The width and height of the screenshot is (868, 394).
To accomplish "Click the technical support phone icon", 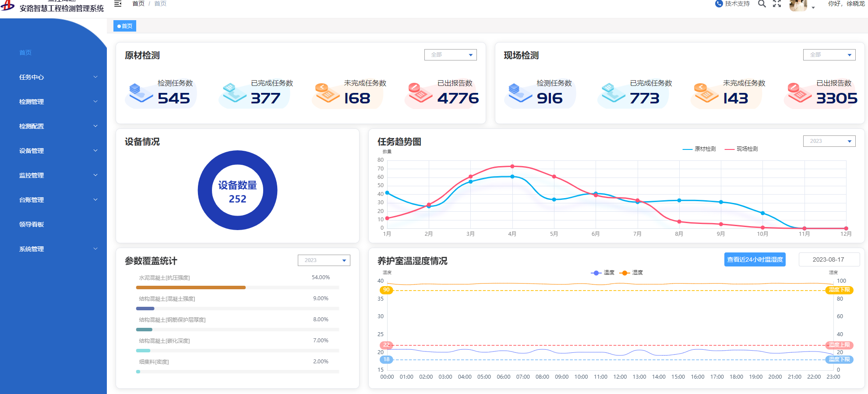I will point(719,4).
